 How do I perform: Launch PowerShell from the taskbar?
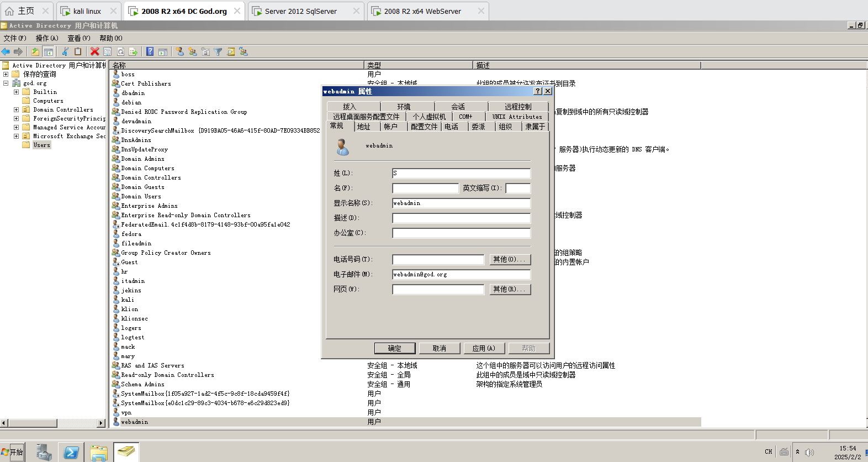click(x=71, y=452)
